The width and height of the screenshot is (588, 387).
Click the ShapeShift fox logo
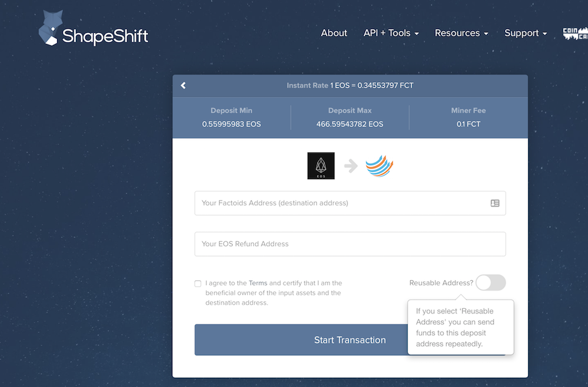point(49,28)
